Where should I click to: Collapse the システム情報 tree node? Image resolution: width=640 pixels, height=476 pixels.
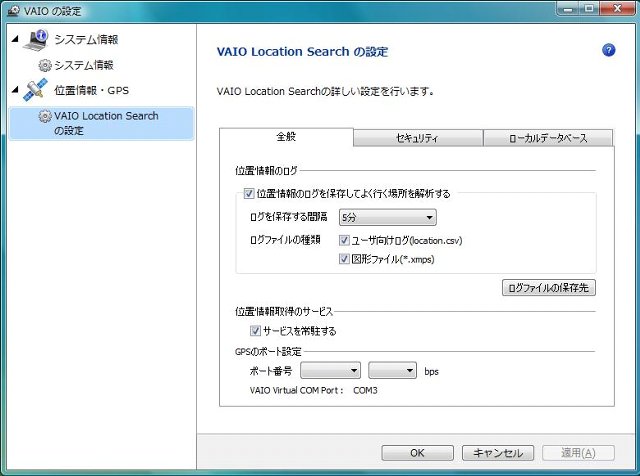pyautogui.click(x=15, y=39)
